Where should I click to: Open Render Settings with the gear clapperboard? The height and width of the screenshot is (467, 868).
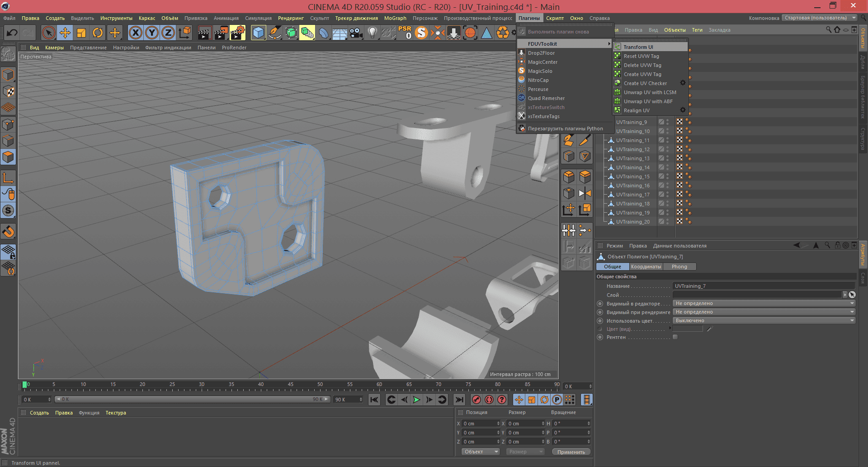tap(238, 33)
